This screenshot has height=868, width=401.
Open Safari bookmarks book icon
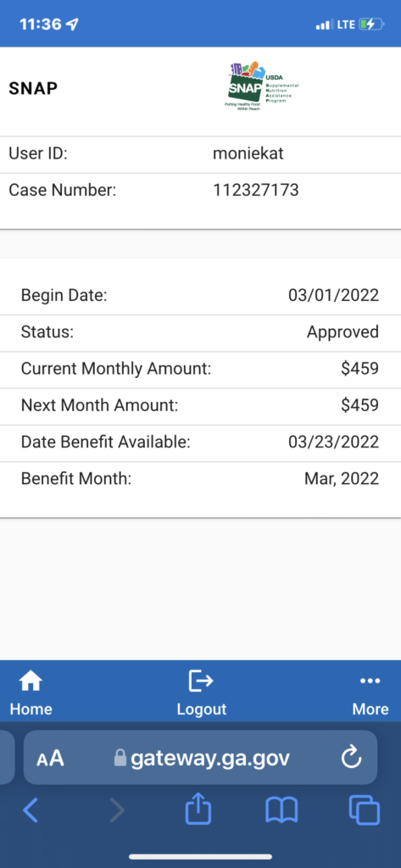pos(282,810)
